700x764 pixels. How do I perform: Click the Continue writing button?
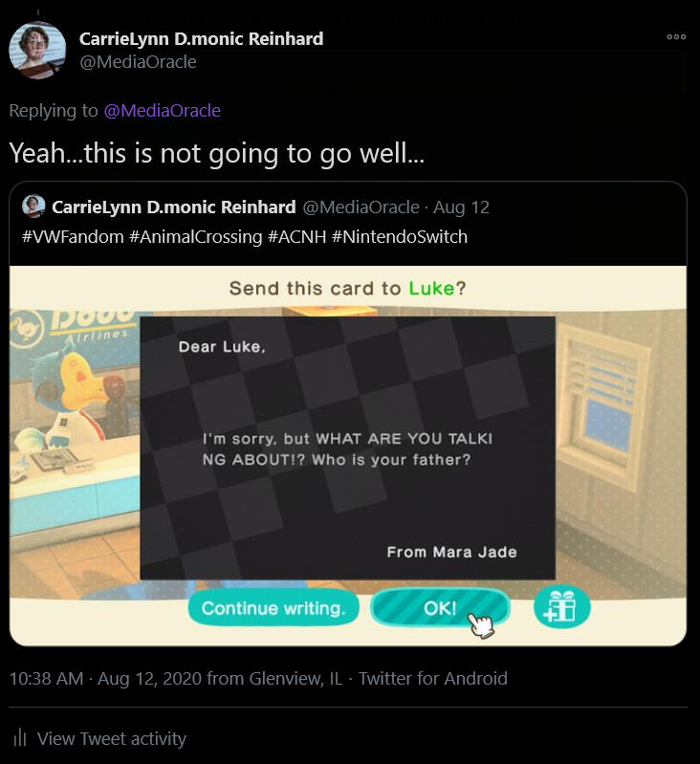[273, 607]
